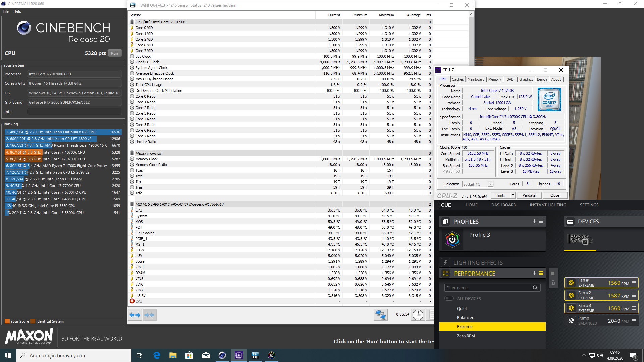Open Windows Start menu
The image size is (644, 362).
point(8,355)
